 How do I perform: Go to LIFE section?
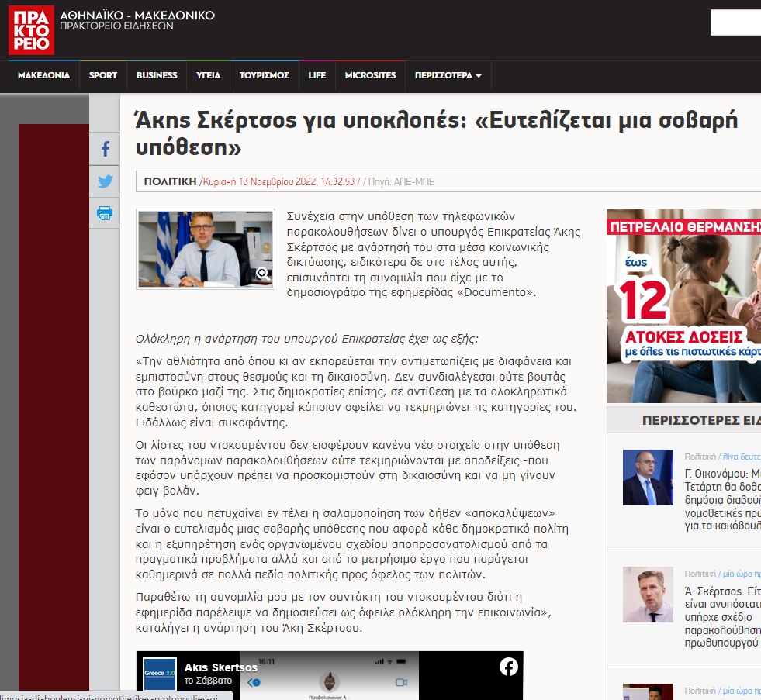pos(317,76)
